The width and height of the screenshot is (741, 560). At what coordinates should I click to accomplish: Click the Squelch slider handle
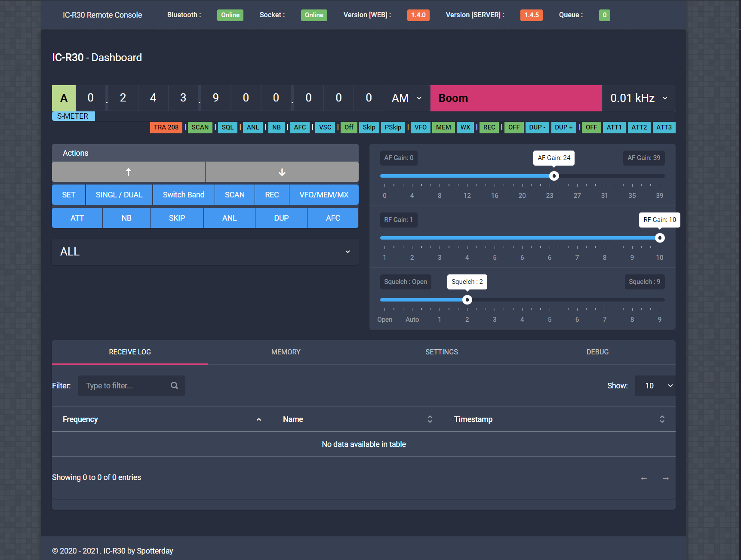click(467, 299)
